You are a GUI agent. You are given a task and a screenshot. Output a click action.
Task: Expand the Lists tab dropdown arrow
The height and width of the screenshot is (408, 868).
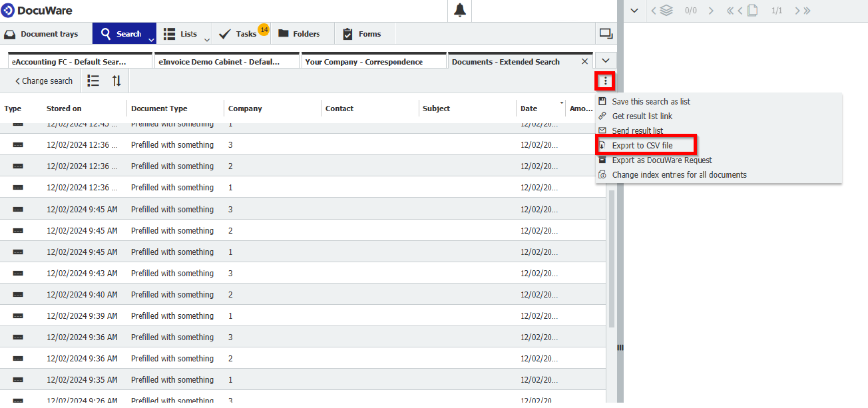click(x=206, y=39)
